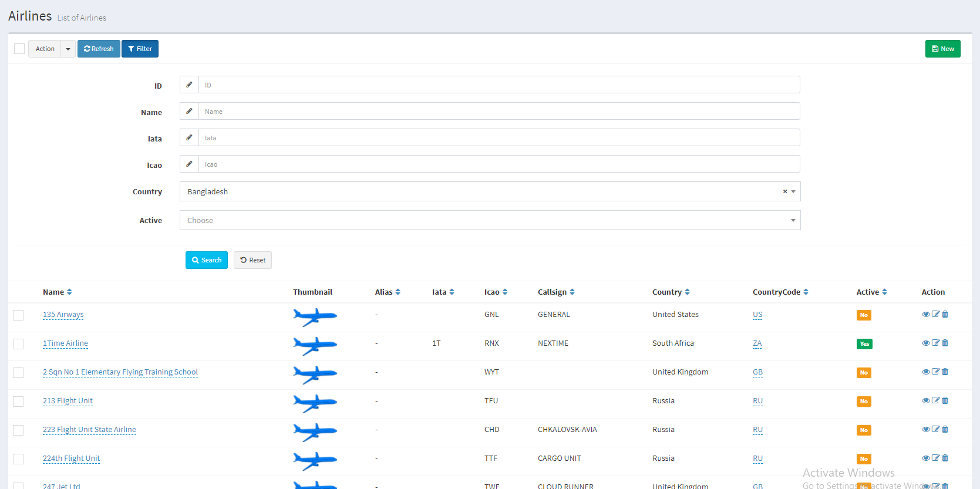Viewport: 980px width, 489px height.
Task: Click the trash icon for 224th Flight Unit
Action: pos(945,458)
